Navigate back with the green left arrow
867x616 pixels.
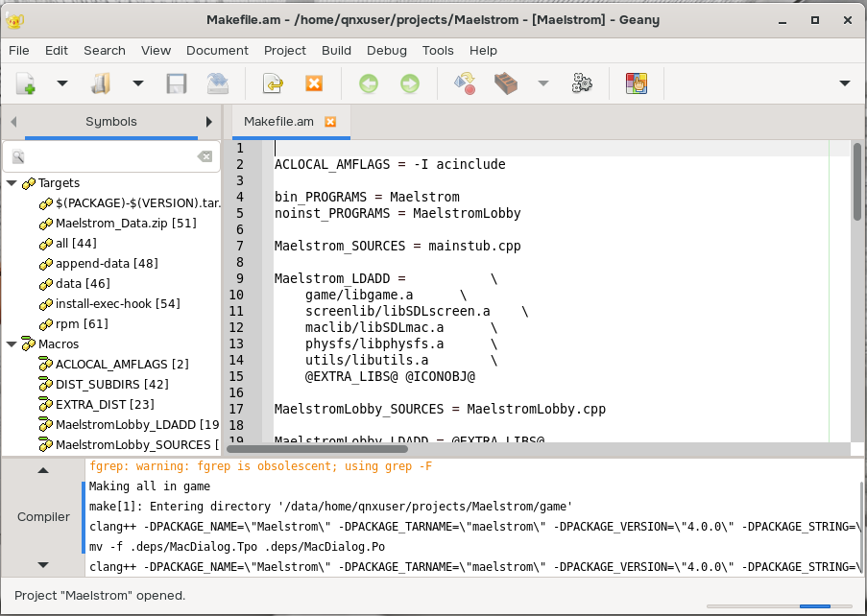[x=369, y=84]
